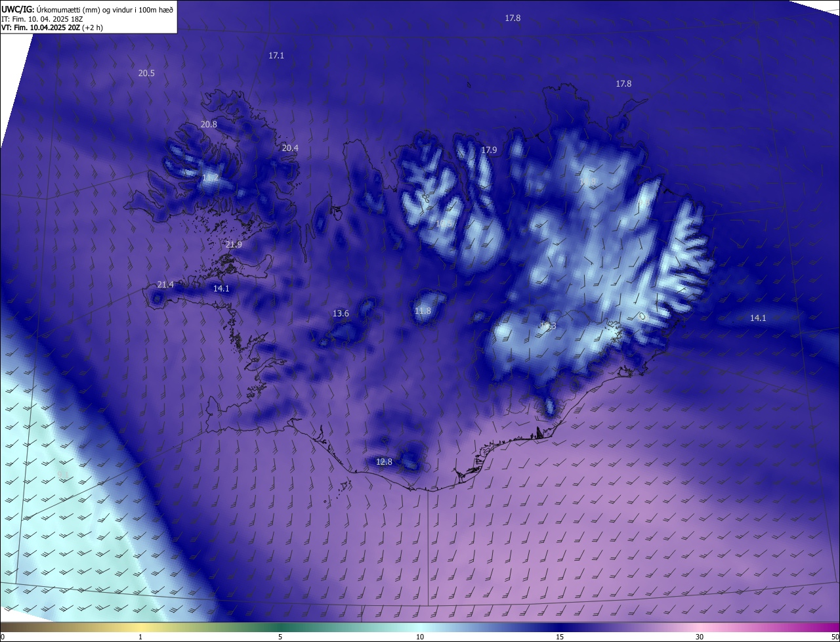Click the 11.8 value label

[x=423, y=311]
